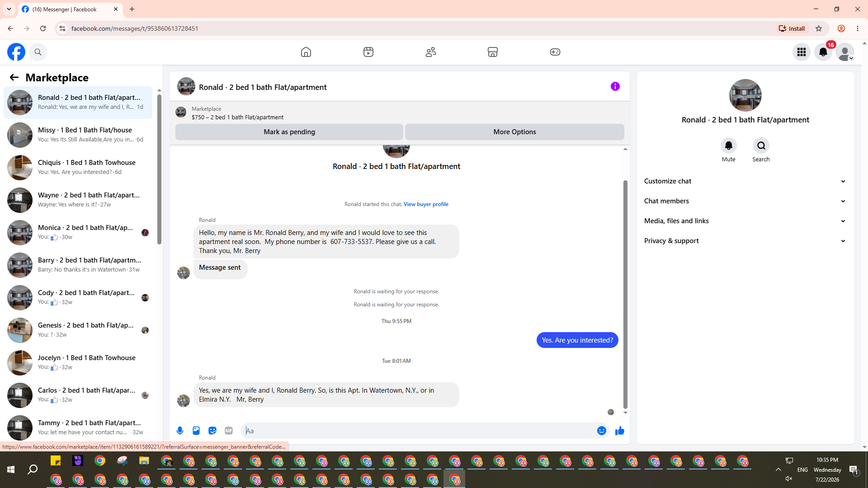Image resolution: width=868 pixels, height=488 pixels.
Task: Reload the current page
Action: 43,28
